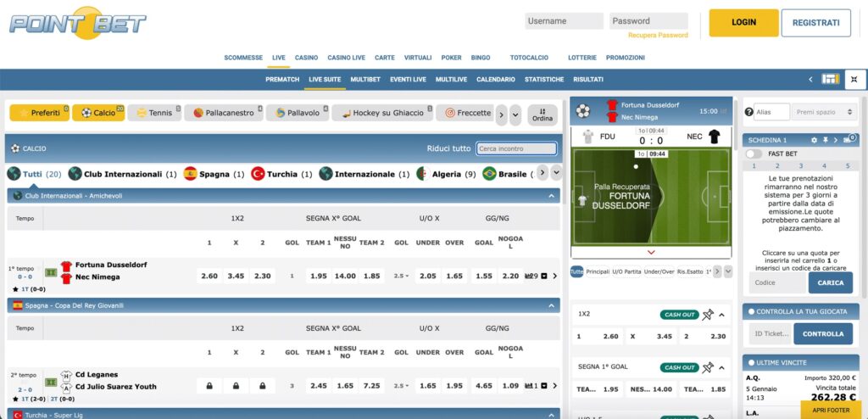Switch to the Multibet tab
Viewport: 868px width, 419px height.
[365, 79]
